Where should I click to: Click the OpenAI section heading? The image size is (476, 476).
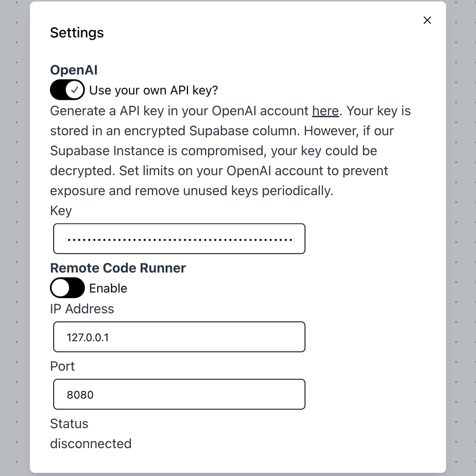(74, 70)
